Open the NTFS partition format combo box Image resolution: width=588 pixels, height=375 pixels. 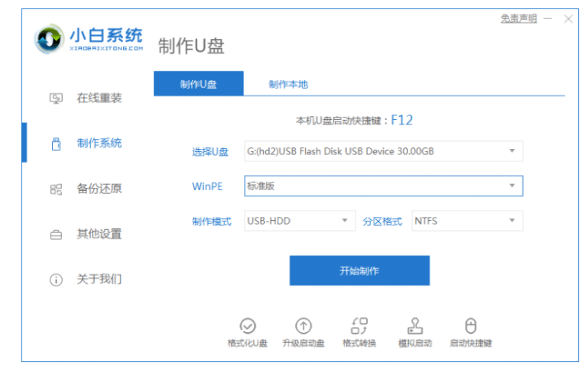[467, 221]
